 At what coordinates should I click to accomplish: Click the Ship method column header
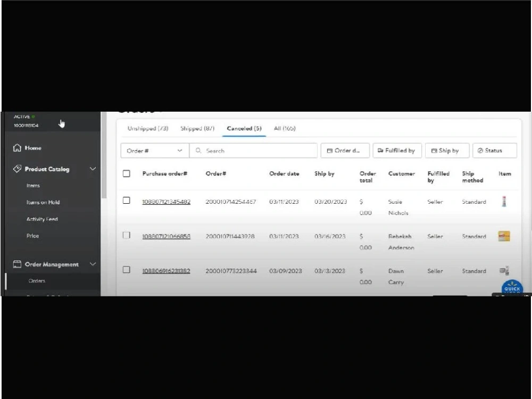[472, 177]
